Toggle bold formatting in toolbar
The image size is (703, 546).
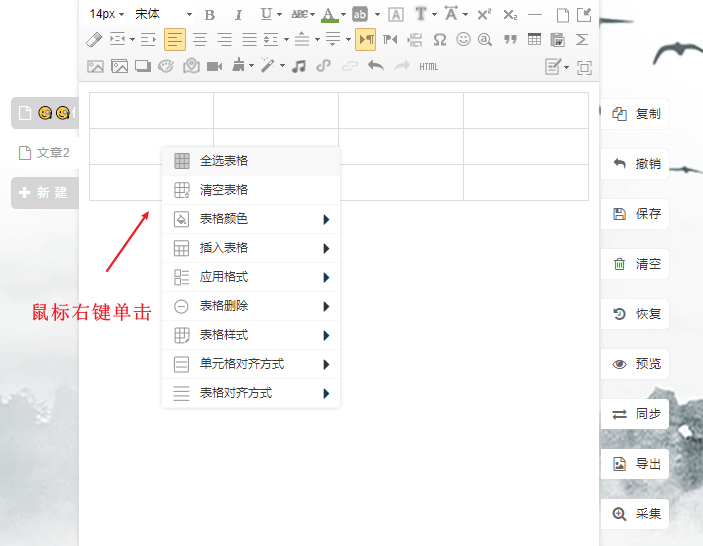click(x=210, y=14)
